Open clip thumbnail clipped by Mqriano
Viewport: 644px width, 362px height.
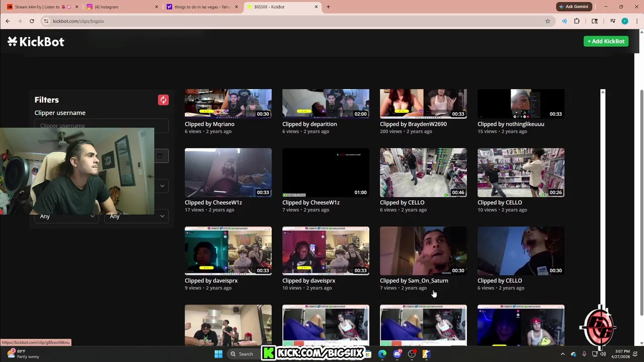pyautogui.click(x=228, y=104)
